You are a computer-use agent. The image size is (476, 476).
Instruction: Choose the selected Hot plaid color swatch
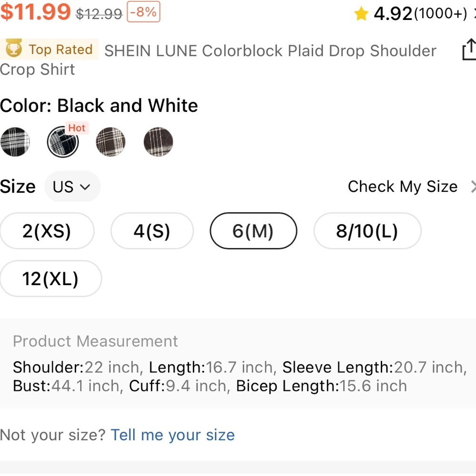click(63, 142)
